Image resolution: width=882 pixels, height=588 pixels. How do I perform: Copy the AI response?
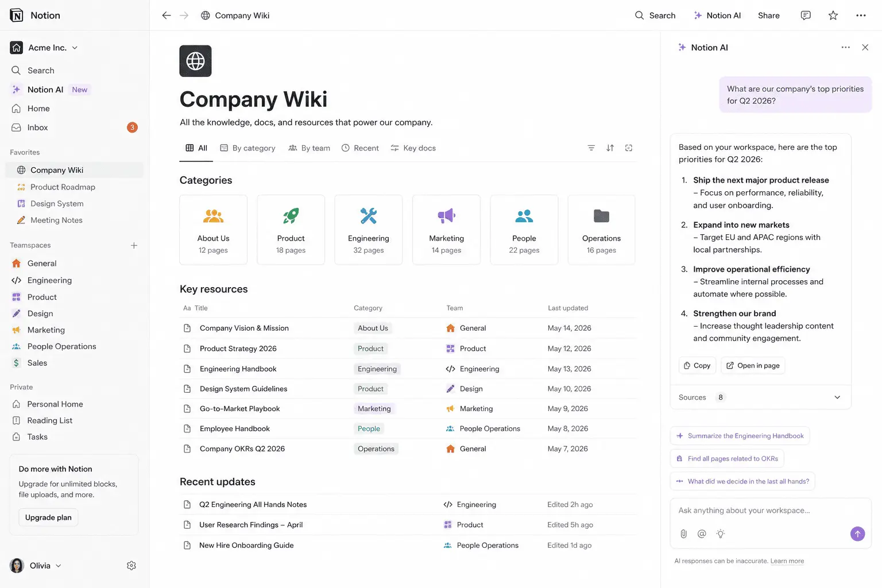pos(697,366)
